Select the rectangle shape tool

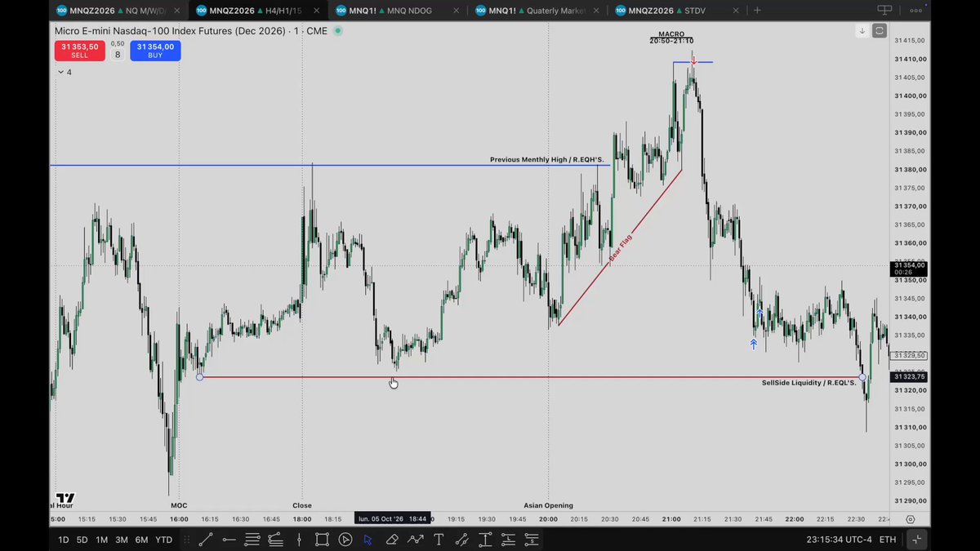pyautogui.click(x=322, y=540)
